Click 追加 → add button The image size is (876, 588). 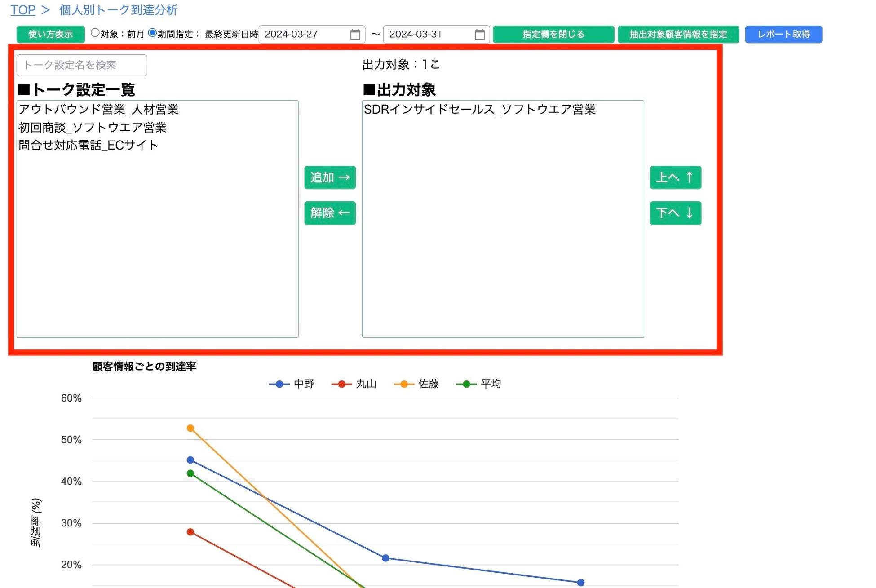tap(330, 177)
